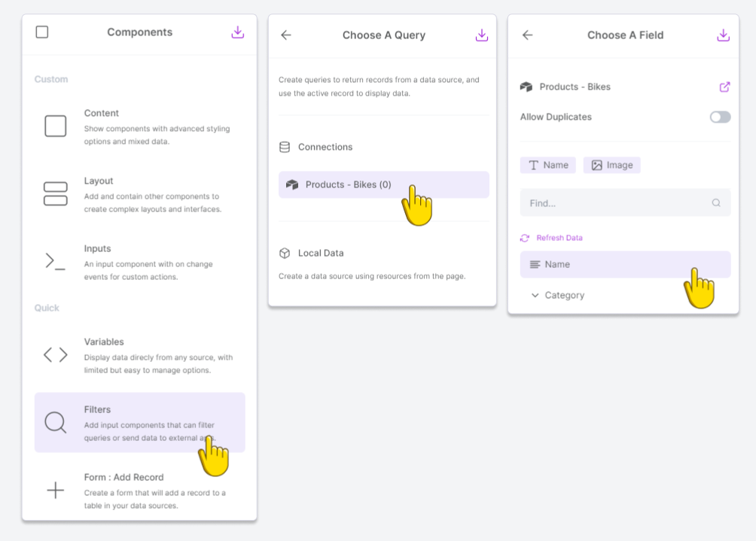This screenshot has height=541, width=756.
Task: Select the Name tag chip
Action: tap(547, 166)
